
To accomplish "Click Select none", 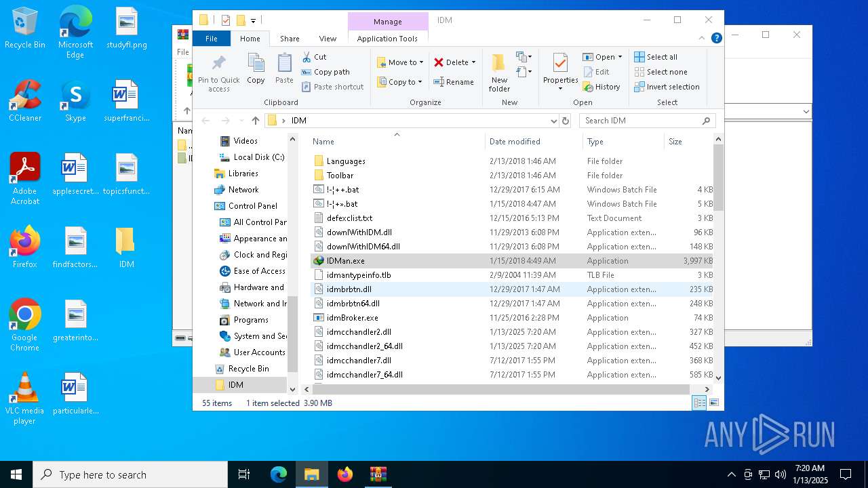I will pyautogui.click(x=660, y=72).
